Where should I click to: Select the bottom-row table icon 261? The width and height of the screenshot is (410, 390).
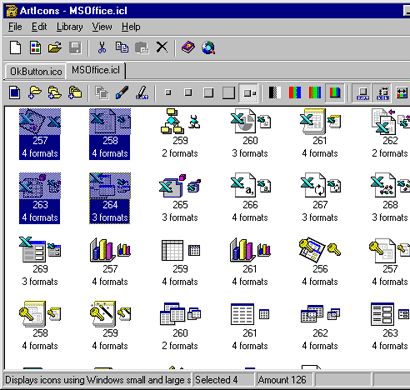pos(250,326)
